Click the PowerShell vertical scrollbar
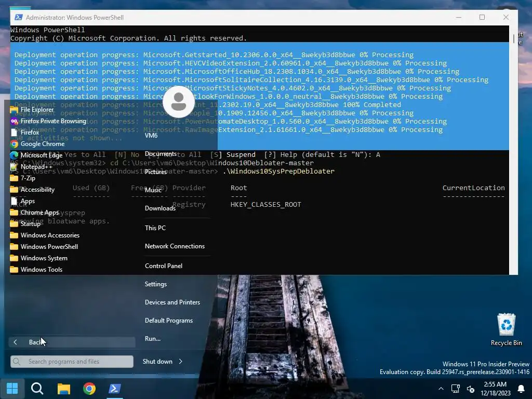532x399 pixels. click(513, 150)
